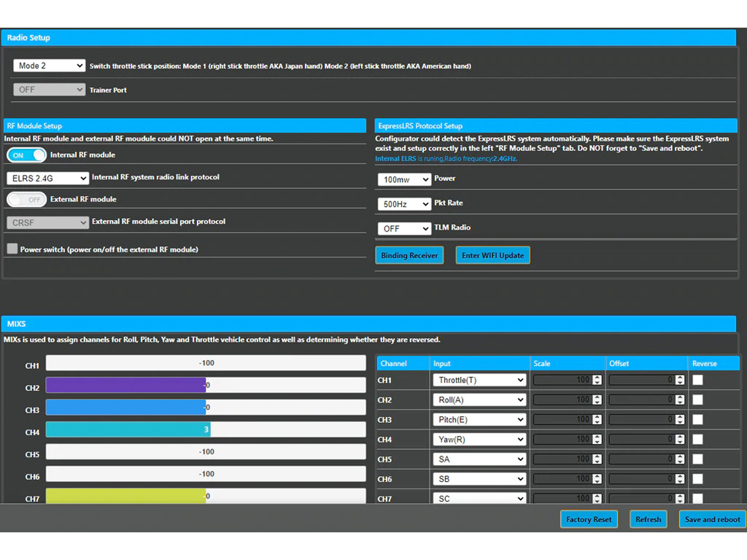Click the CH4 cyan channel bar
Image resolution: width=747 pixels, height=560 pixels.
point(128,429)
